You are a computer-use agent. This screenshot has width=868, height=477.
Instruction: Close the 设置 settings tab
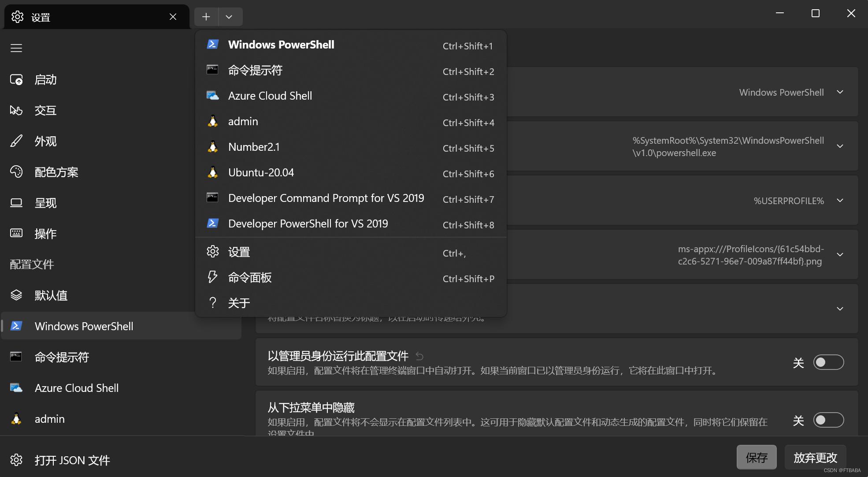coord(173,17)
